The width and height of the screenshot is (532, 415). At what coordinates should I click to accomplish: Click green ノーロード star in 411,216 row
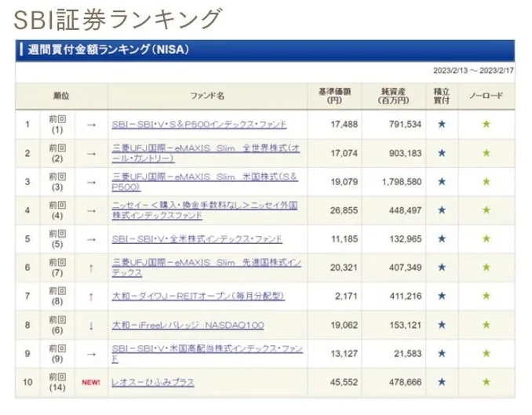point(486,296)
